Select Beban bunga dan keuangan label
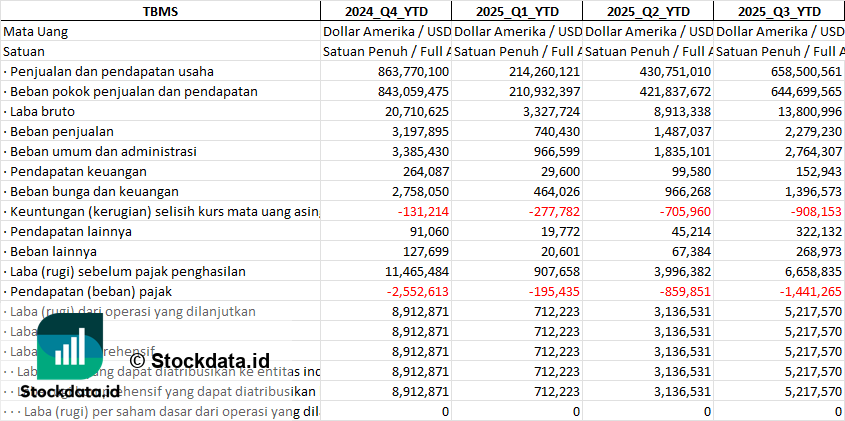 point(91,191)
